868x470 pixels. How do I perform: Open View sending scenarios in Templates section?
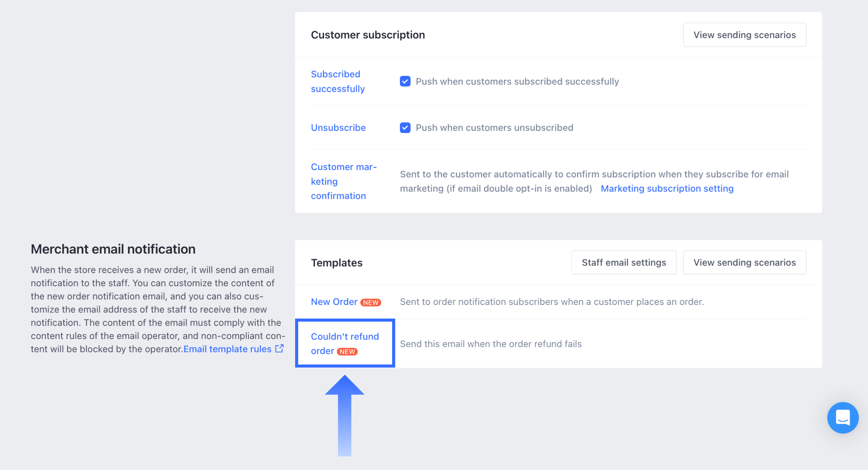[x=744, y=262]
